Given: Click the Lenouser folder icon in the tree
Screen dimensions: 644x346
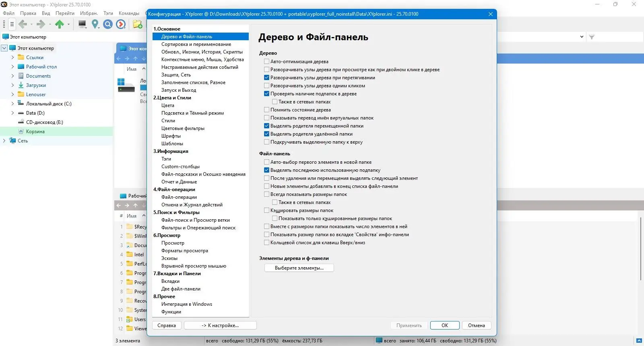Looking at the screenshot, I should click(x=21, y=95).
